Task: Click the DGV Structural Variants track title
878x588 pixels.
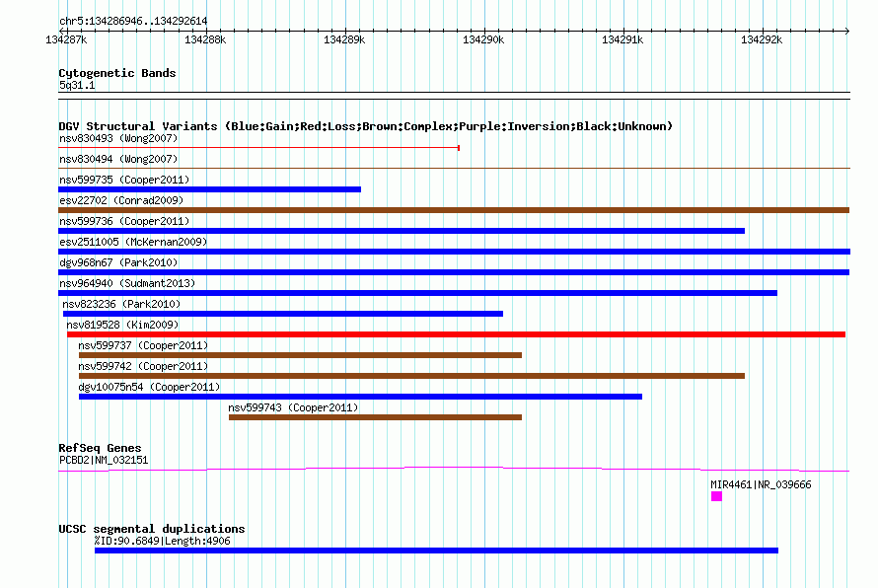Action: (365, 126)
